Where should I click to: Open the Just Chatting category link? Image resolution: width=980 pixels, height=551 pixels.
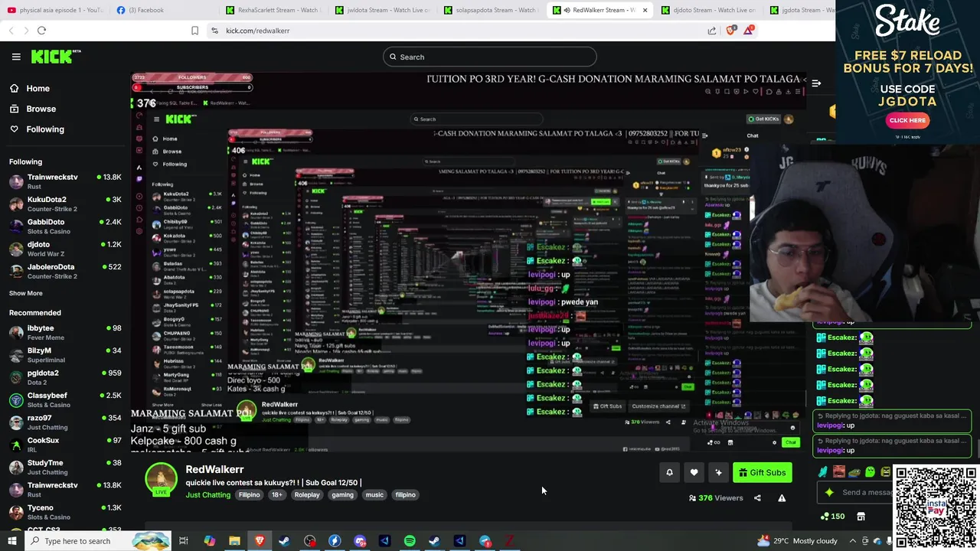(x=207, y=495)
